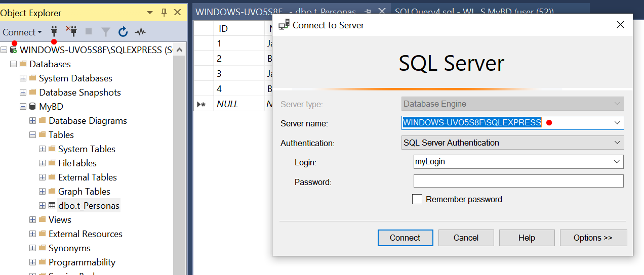Click the ID column header in the grid
The image size is (644, 275).
[238, 28]
